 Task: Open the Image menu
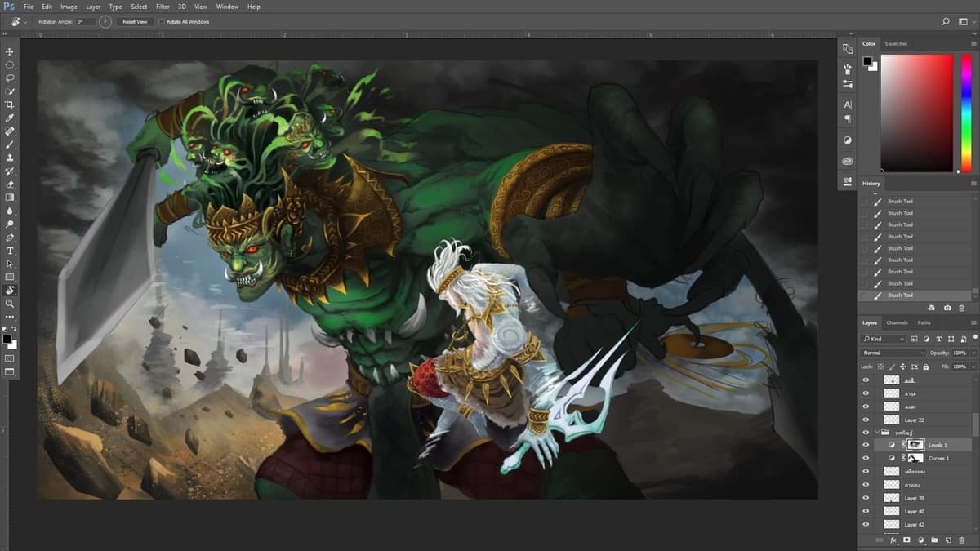click(x=69, y=7)
